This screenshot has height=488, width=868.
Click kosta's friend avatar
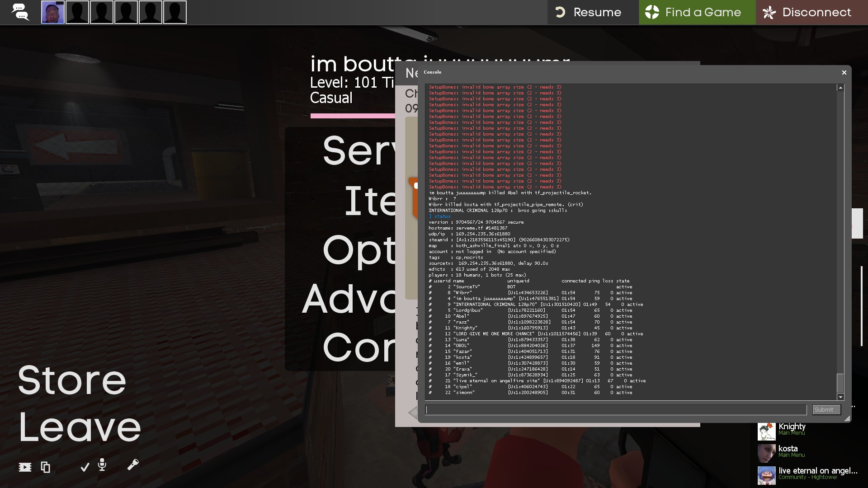click(x=766, y=453)
